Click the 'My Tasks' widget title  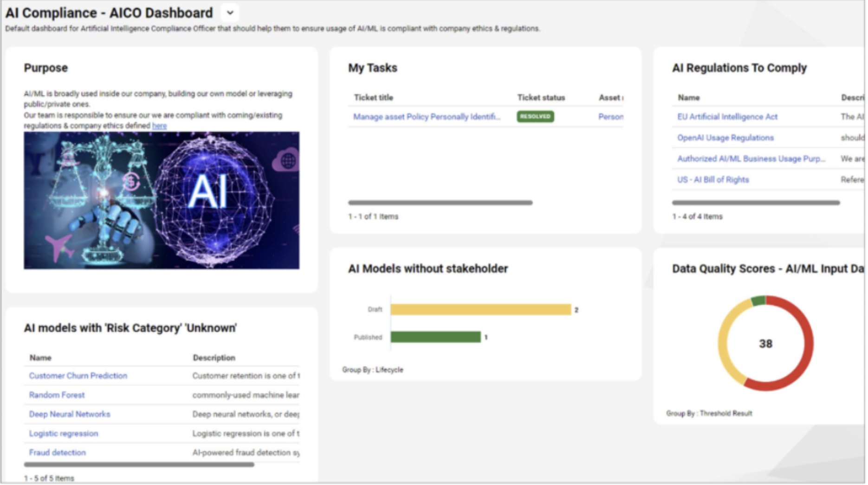coord(373,68)
